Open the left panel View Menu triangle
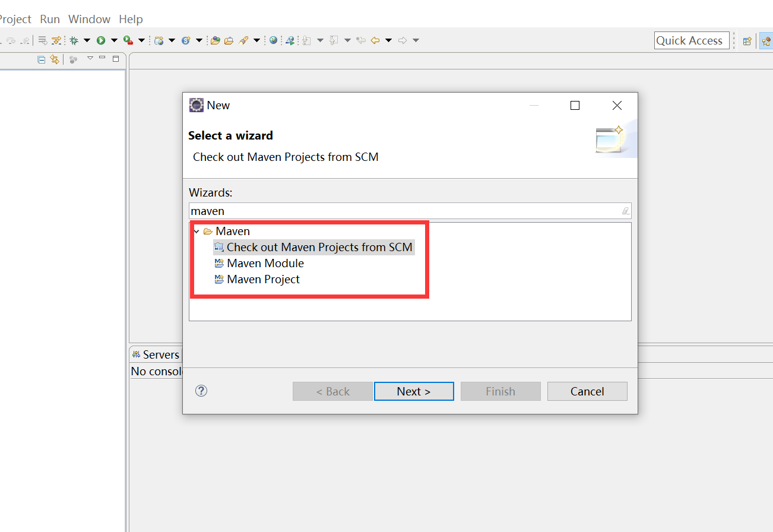The width and height of the screenshot is (773, 532). 90,58
